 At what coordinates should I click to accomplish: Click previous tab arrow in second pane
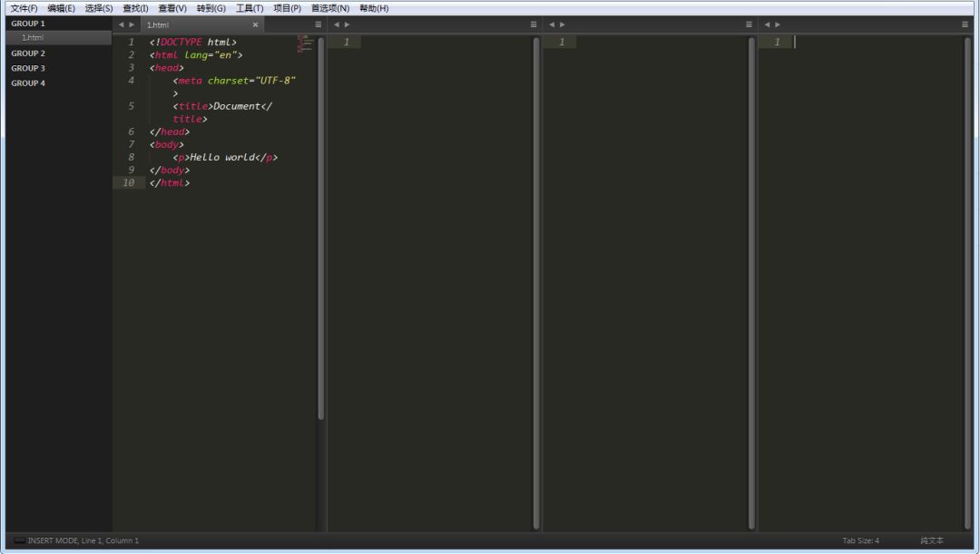coord(337,24)
